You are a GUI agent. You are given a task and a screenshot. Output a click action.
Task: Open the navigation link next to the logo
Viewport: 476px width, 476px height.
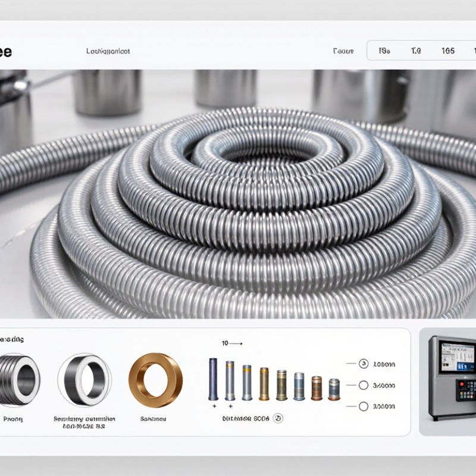click(x=108, y=51)
